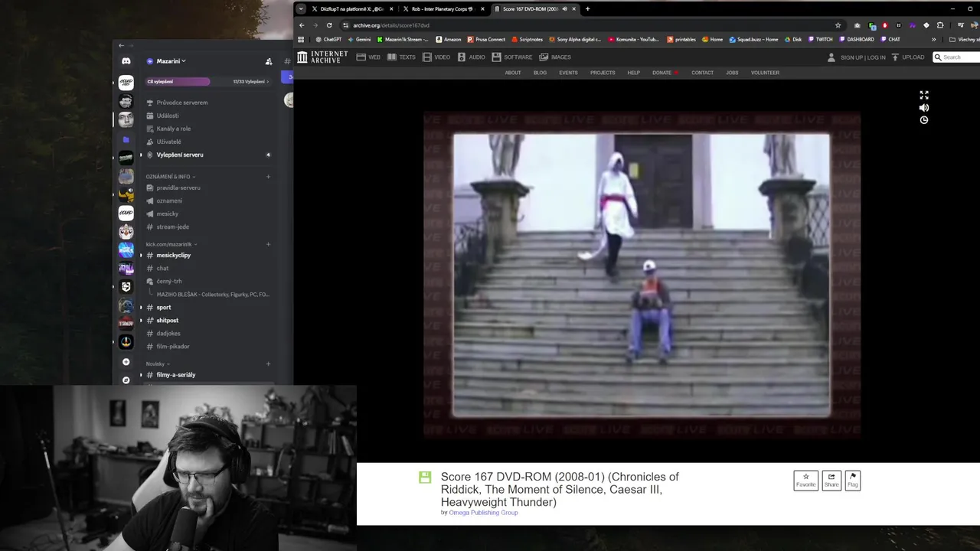Viewport: 980px width, 551px height.
Task: Collapse the kick.com/mazarin1k category
Action: click(171, 244)
